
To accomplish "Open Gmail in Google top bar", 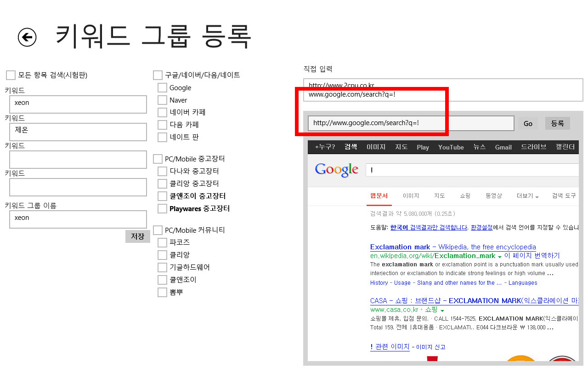I will coord(503,147).
